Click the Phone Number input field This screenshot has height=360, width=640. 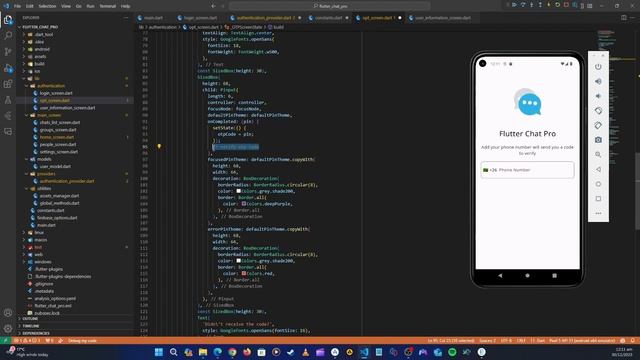[527, 170]
